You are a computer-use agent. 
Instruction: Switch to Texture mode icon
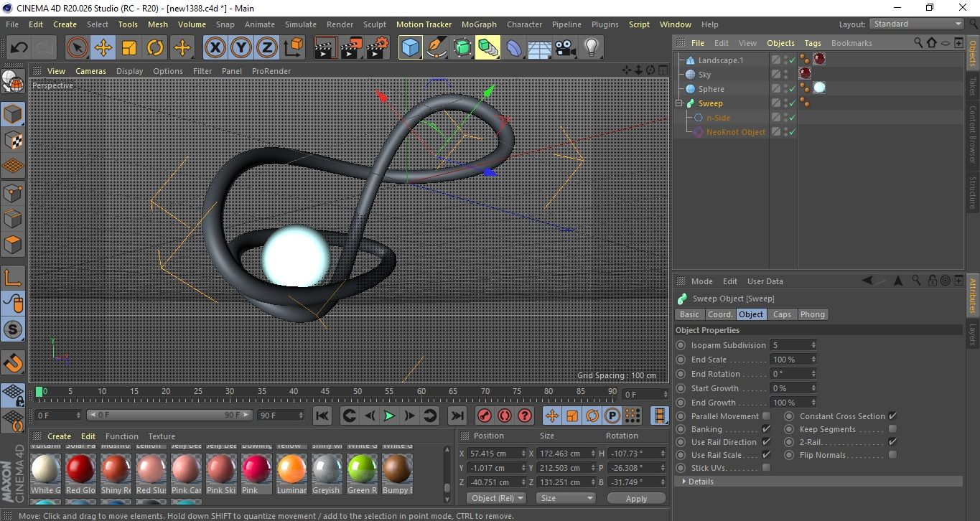[13, 141]
